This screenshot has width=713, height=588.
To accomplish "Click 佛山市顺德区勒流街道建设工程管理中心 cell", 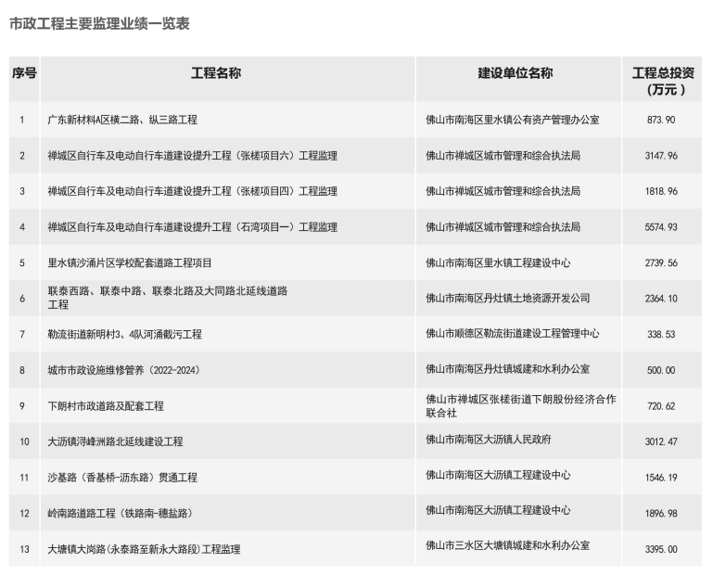I will tap(513, 333).
